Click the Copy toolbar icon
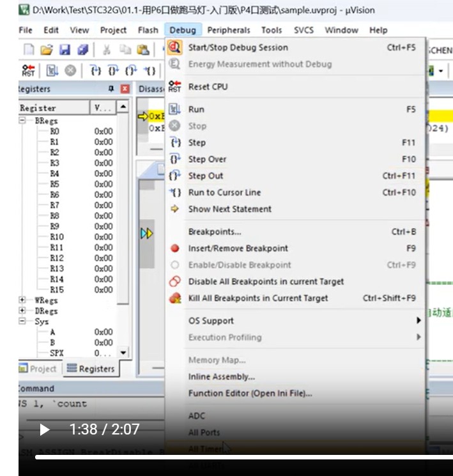 [x=125, y=49]
